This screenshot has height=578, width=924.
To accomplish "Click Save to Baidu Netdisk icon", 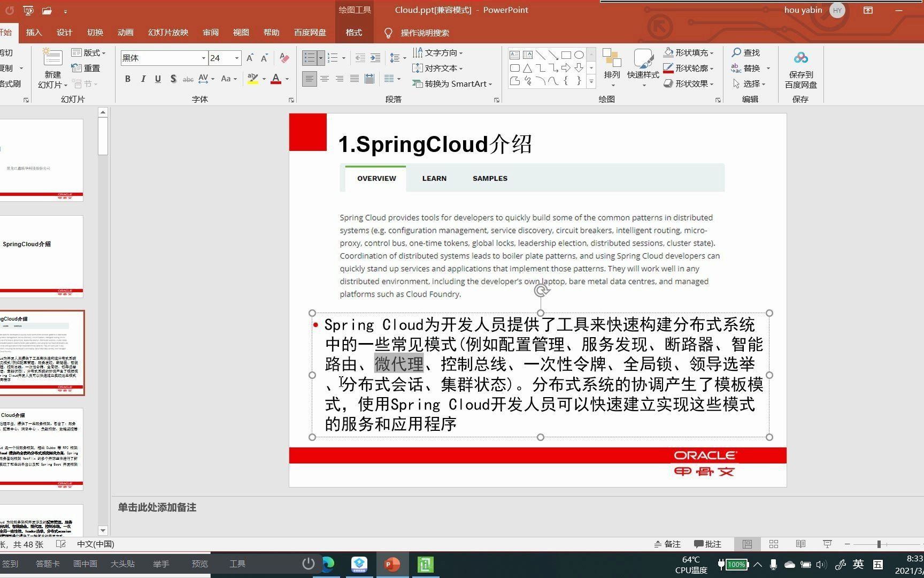I will [x=800, y=57].
